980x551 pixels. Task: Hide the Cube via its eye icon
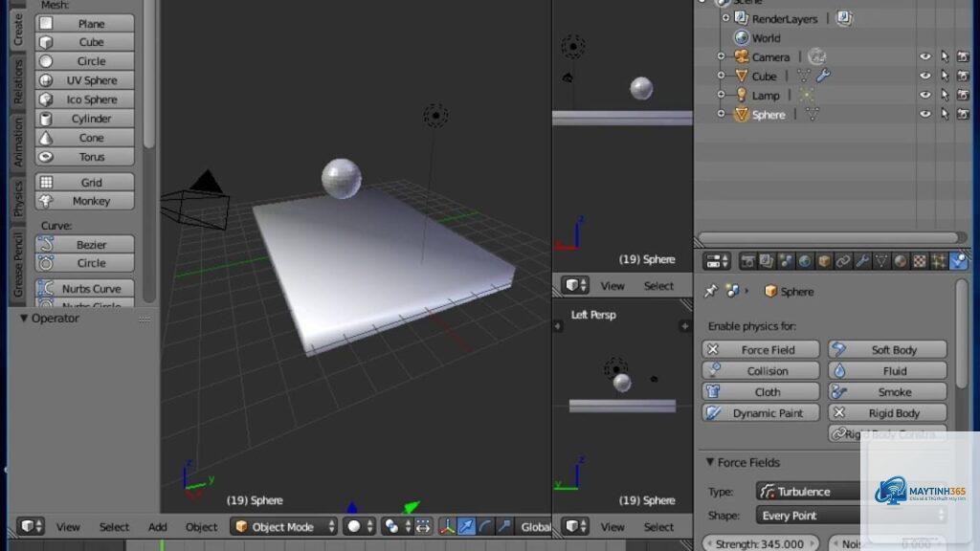coord(925,76)
